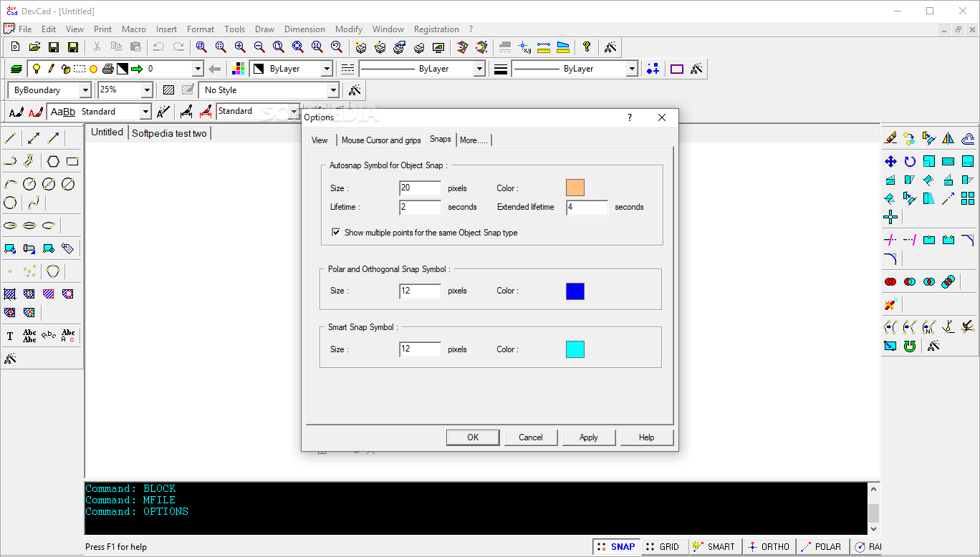Image resolution: width=980 pixels, height=557 pixels.
Task: Click the insert attribute tag icon
Action: [68, 248]
